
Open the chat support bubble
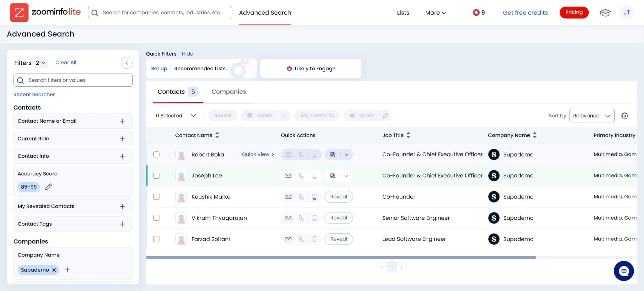point(623,271)
